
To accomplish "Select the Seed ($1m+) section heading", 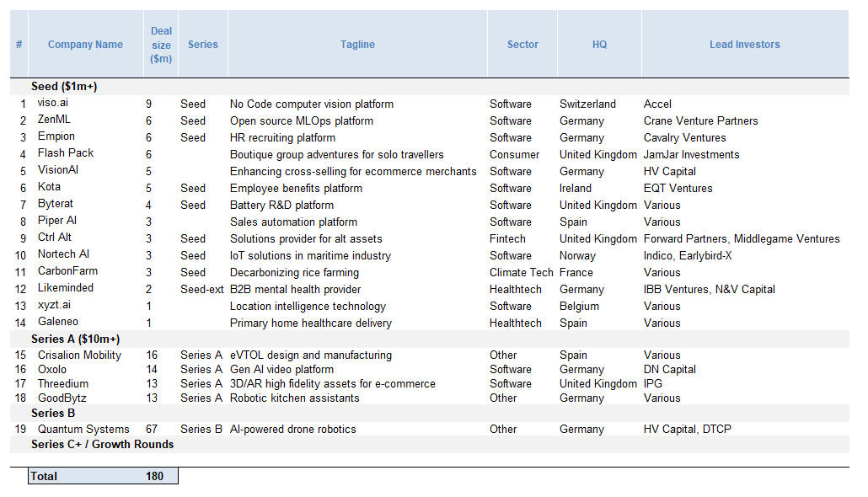I will click(64, 86).
